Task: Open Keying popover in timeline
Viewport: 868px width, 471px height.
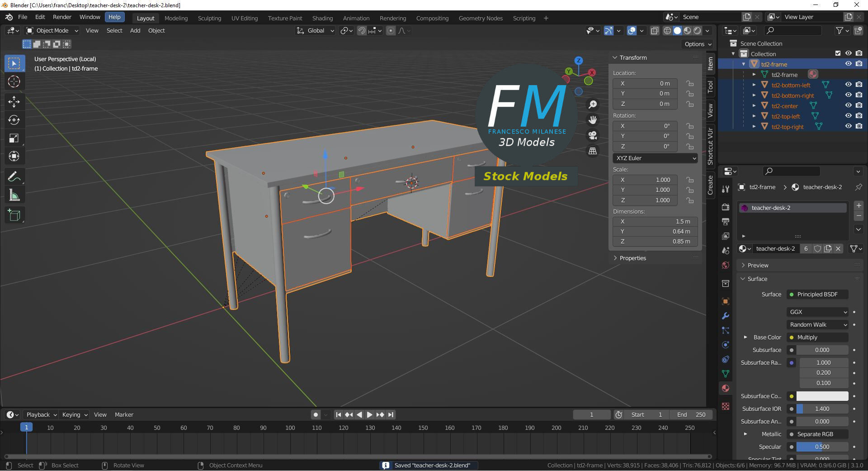Action: [x=75, y=415]
